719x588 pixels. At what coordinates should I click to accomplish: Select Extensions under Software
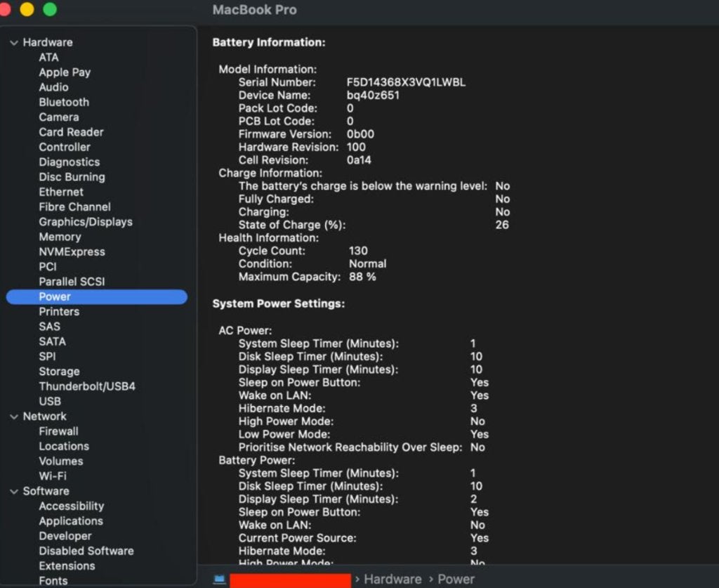pyautogui.click(x=67, y=566)
